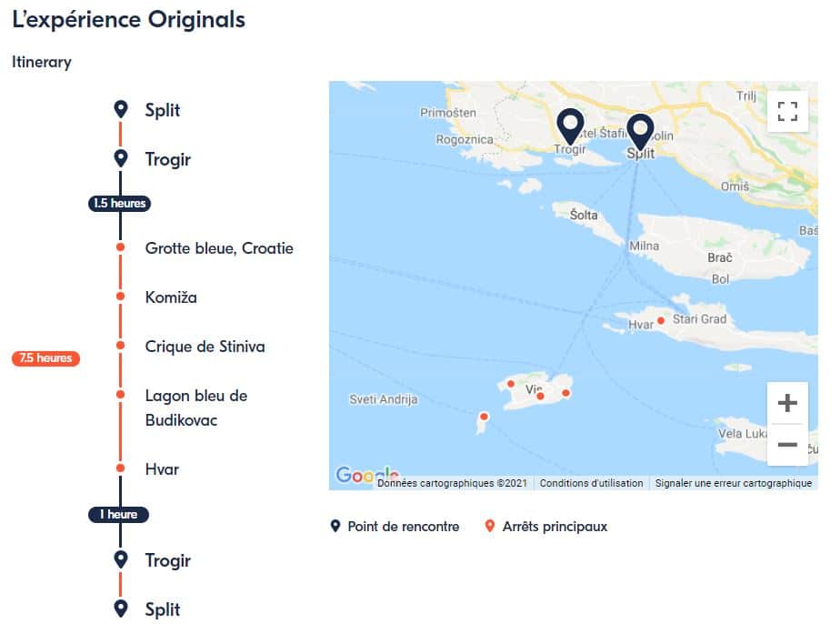Select the Komiža itinerary stop
This screenshot has width=840, height=624.
point(171,297)
